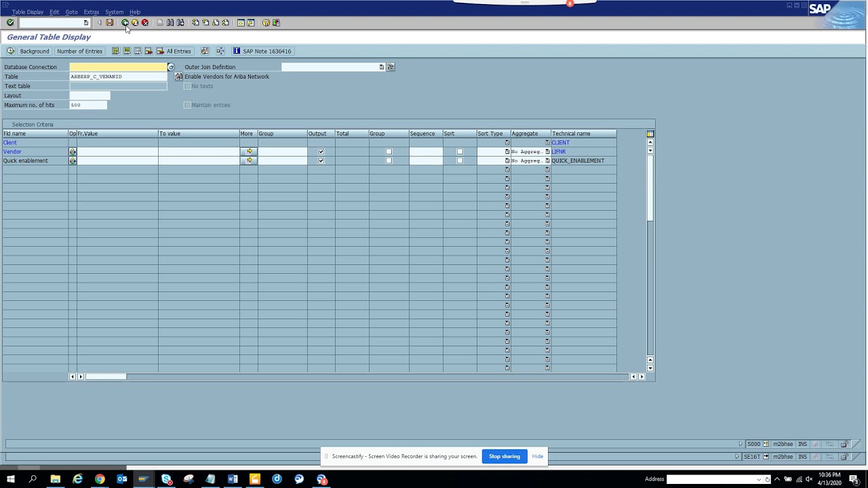The image size is (868, 488).
Task: Toggle Output checkbox for Vendor row
Action: coord(321,152)
